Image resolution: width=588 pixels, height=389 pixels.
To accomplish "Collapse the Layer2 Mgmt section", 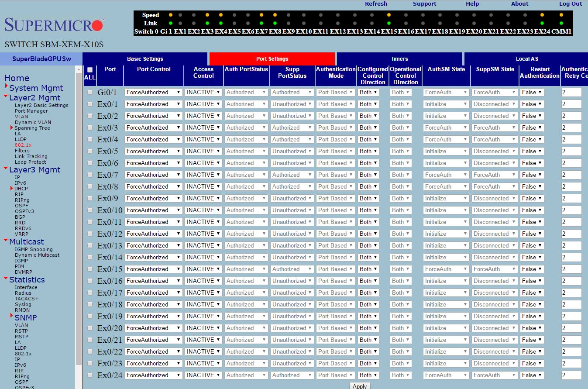I will pyautogui.click(x=6, y=96).
